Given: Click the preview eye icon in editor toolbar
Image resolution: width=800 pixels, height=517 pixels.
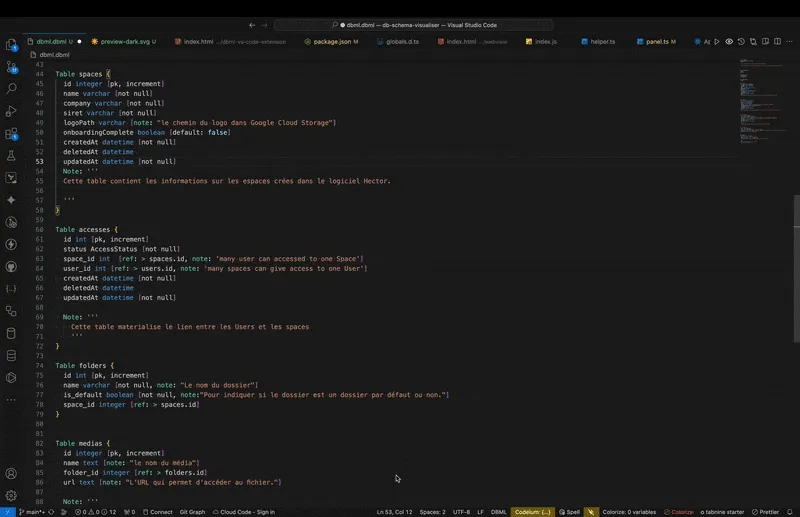Looking at the screenshot, I should pyautogui.click(x=729, y=42).
